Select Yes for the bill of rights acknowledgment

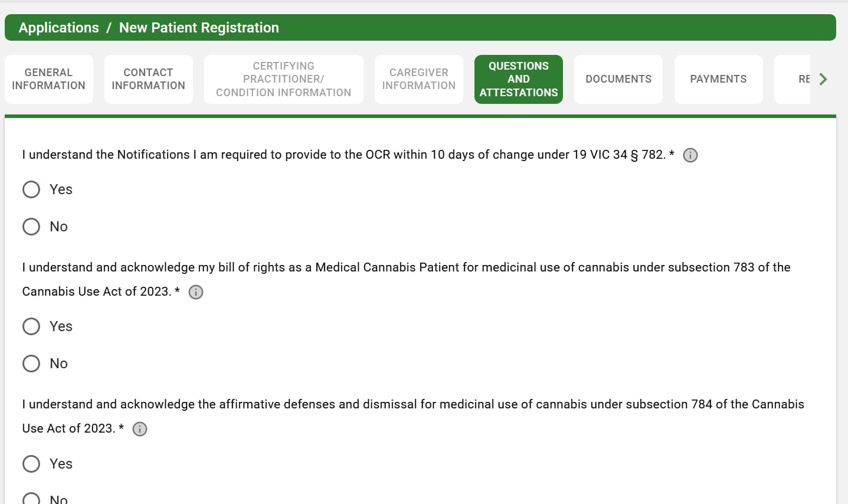[x=31, y=326]
